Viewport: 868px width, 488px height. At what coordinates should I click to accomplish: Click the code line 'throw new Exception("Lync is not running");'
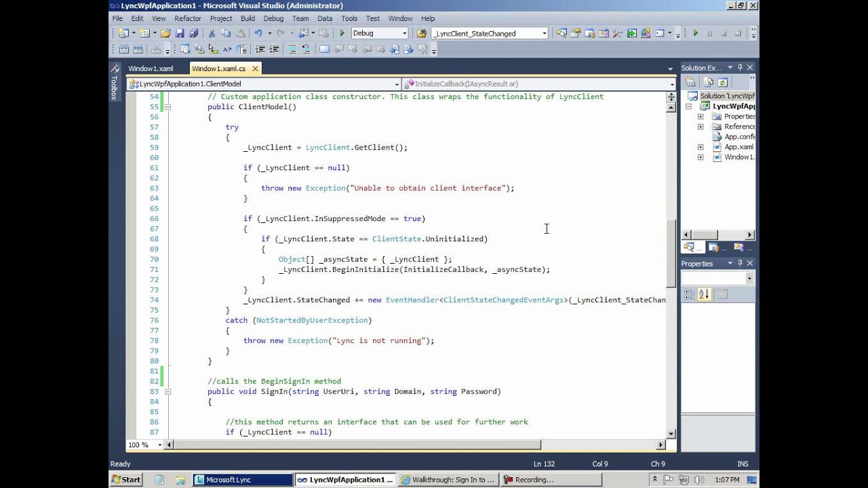tap(338, 341)
